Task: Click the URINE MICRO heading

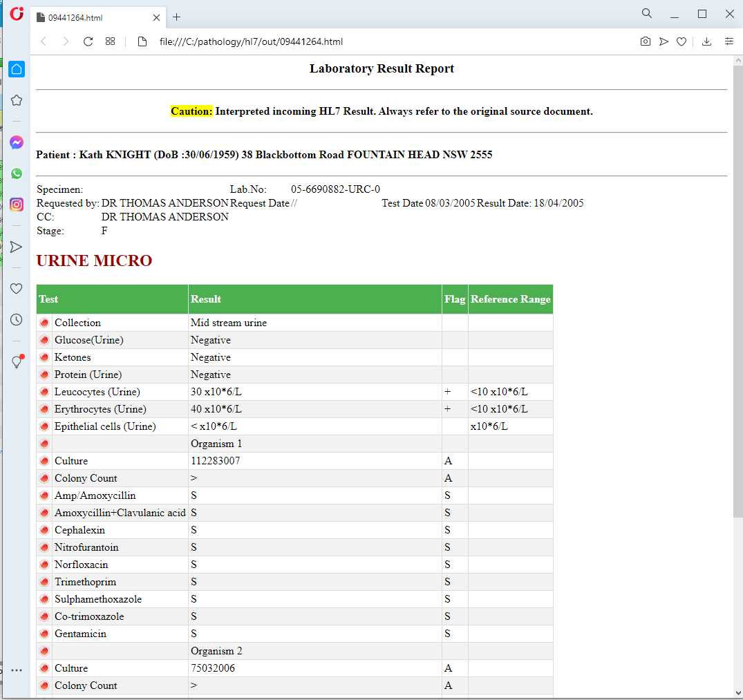Action: 94,261
